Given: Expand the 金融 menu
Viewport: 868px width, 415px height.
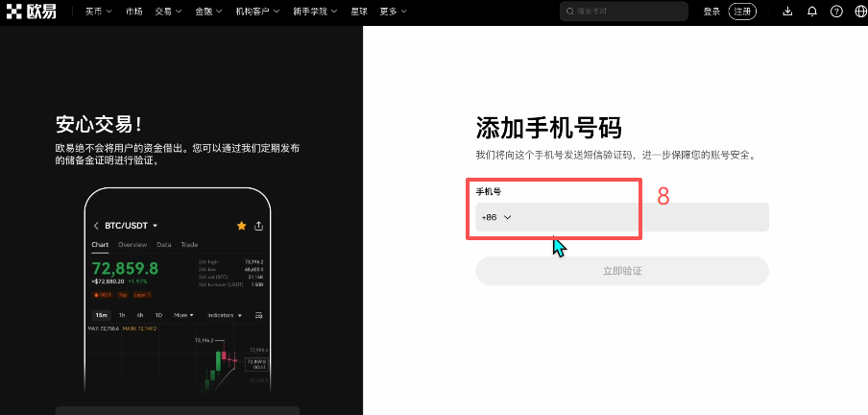Looking at the screenshot, I should coord(208,12).
